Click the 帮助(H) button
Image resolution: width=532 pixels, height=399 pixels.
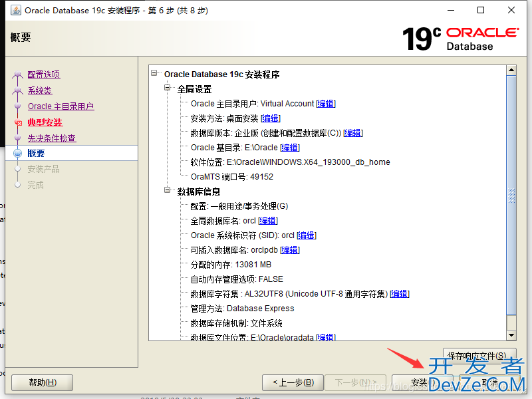(43, 383)
